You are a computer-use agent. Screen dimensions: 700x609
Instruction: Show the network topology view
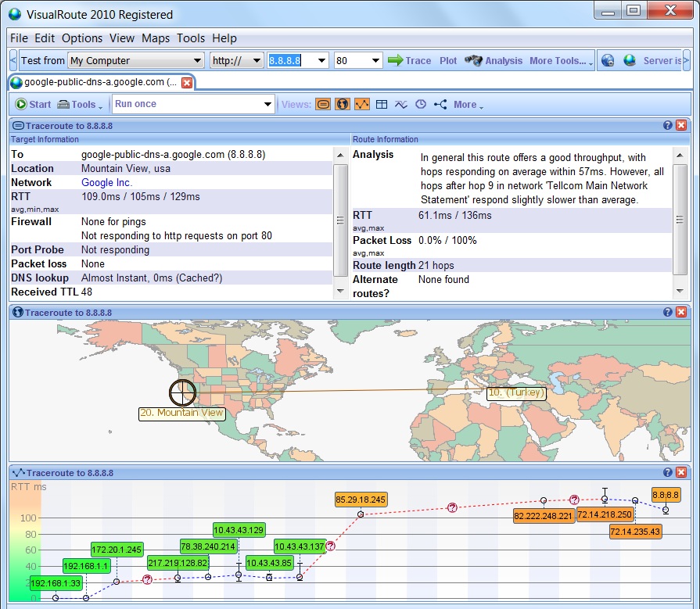click(x=440, y=105)
